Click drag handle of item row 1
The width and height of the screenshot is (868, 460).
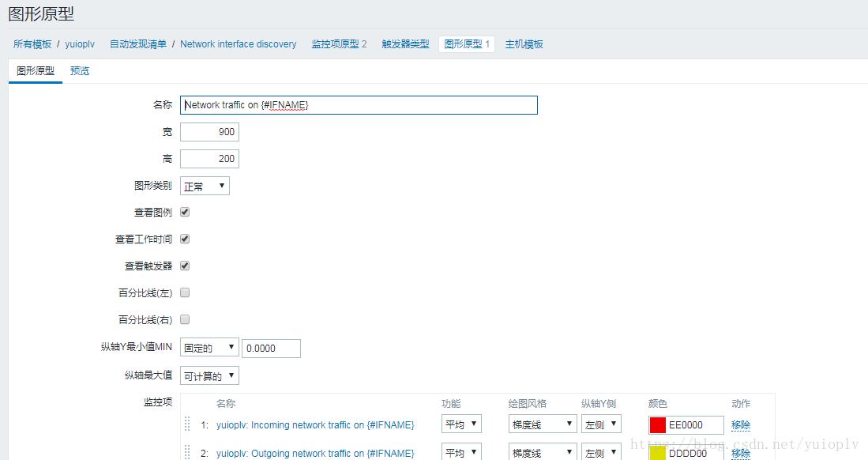point(187,424)
